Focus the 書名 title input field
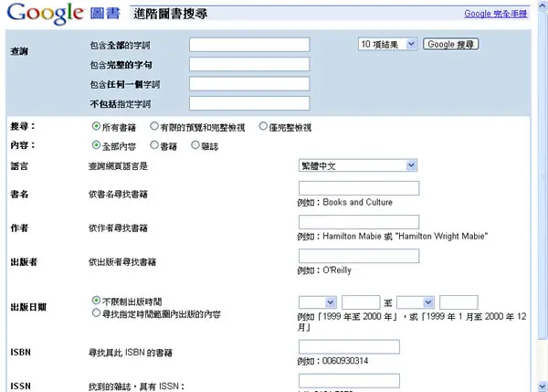548x392 pixels. (x=359, y=188)
